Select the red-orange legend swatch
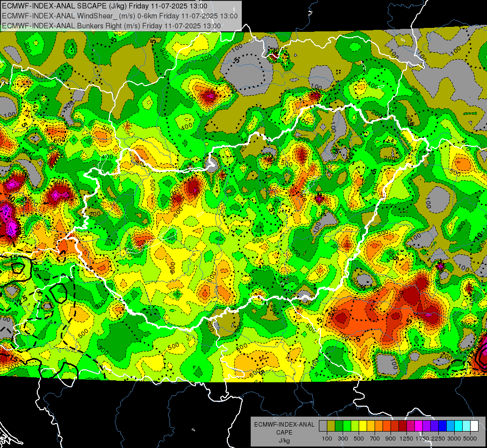The image size is (487, 448). click(387, 426)
